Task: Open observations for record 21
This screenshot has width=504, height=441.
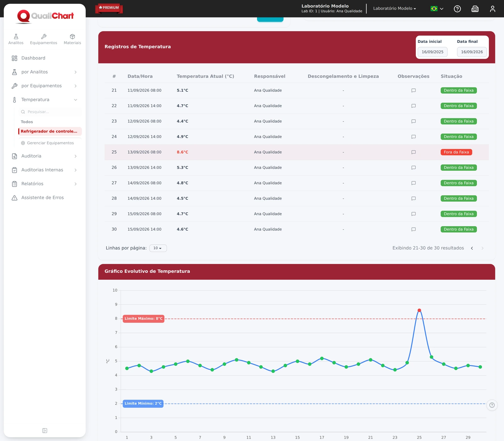Action: click(414, 90)
